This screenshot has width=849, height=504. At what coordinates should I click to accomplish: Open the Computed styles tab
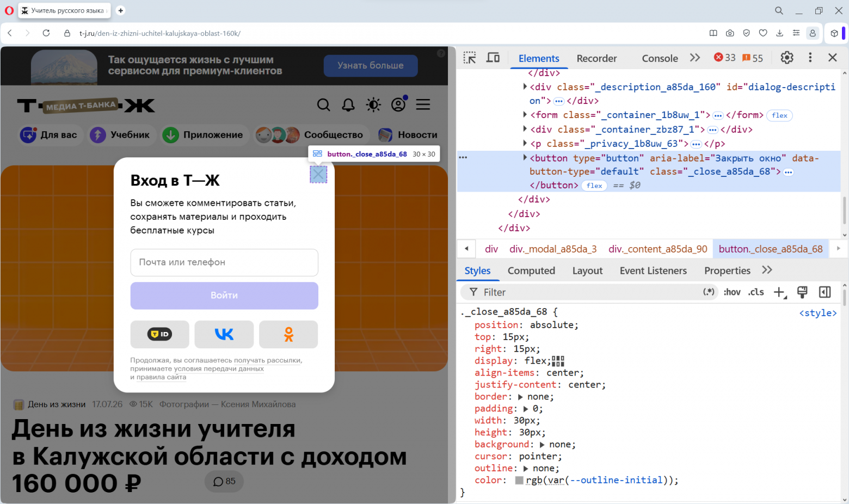pyautogui.click(x=531, y=271)
